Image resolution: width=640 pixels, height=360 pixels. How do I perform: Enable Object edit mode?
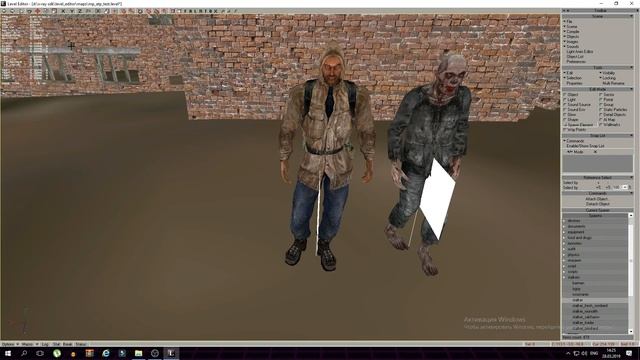pyautogui.click(x=570, y=95)
